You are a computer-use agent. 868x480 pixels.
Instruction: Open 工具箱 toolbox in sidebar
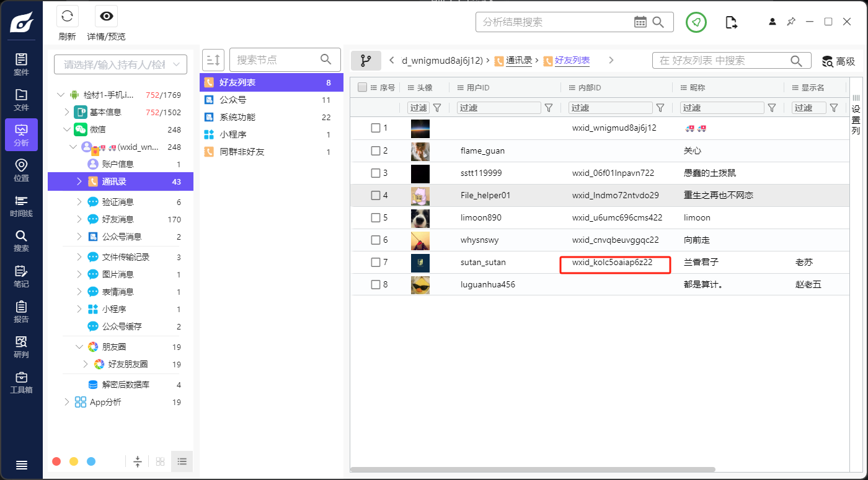coord(21,382)
